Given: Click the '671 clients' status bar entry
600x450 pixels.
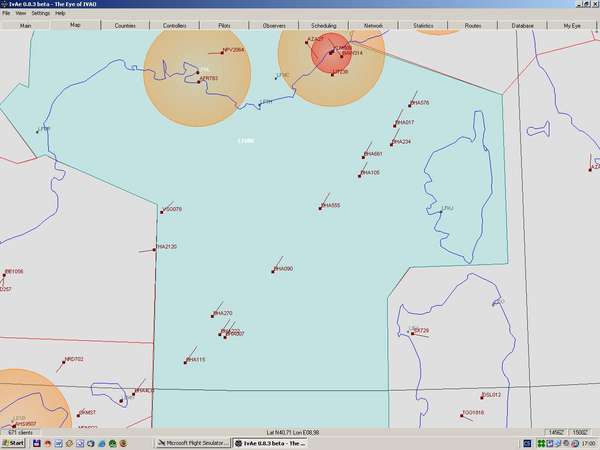Looking at the screenshot, I should [20, 432].
